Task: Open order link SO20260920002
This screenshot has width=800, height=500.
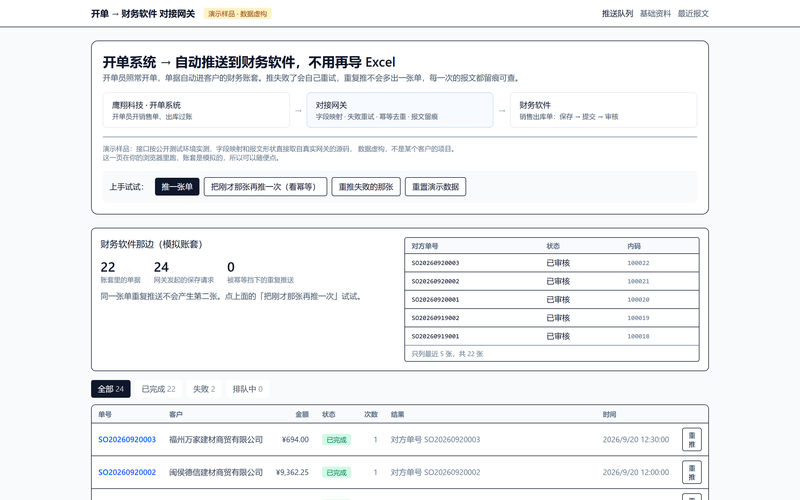Action: point(127,472)
